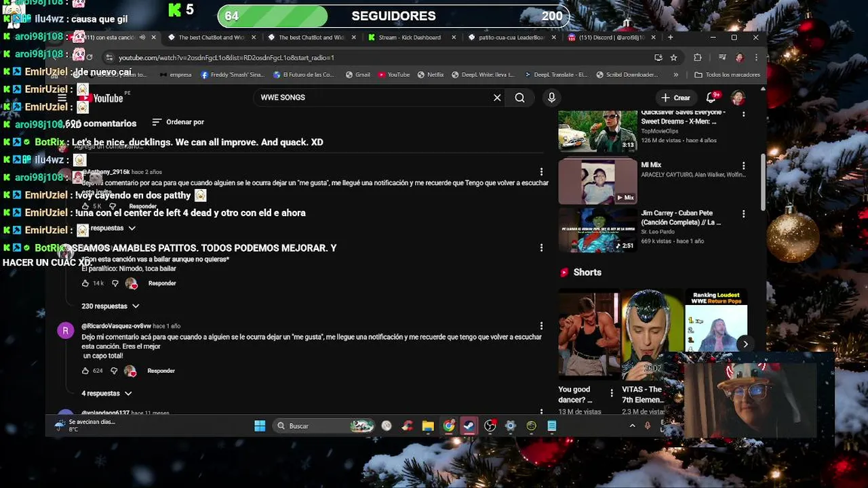The image size is (868, 488).
Task: Click the SEGUIDORES follower goal progress bar
Action: coord(393,16)
